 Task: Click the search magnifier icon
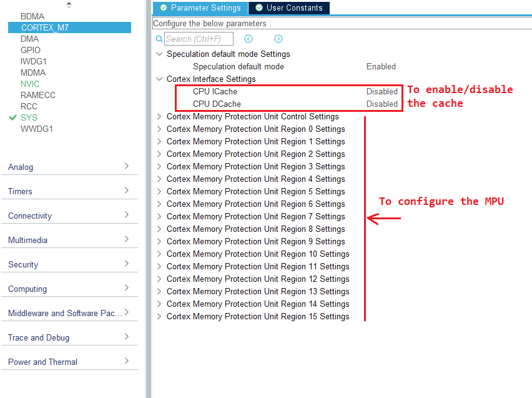coord(159,39)
